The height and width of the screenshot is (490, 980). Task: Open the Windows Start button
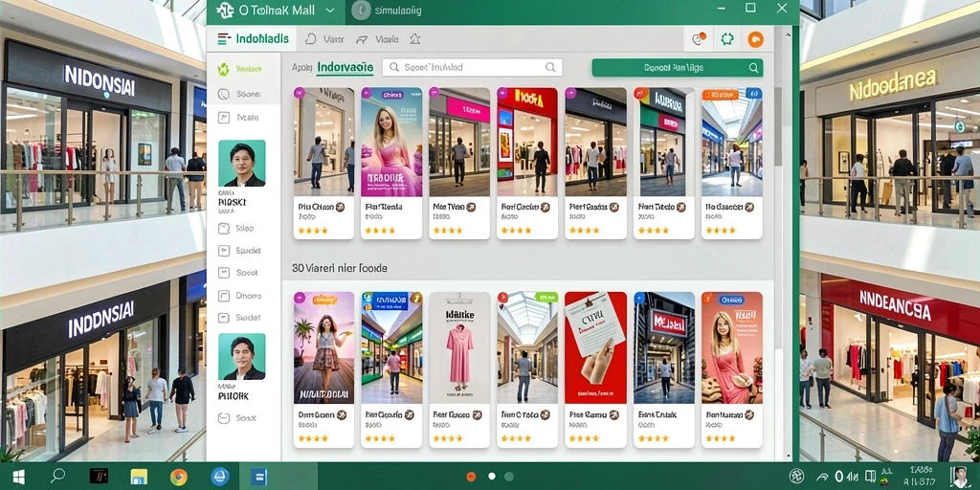point(19,477)
